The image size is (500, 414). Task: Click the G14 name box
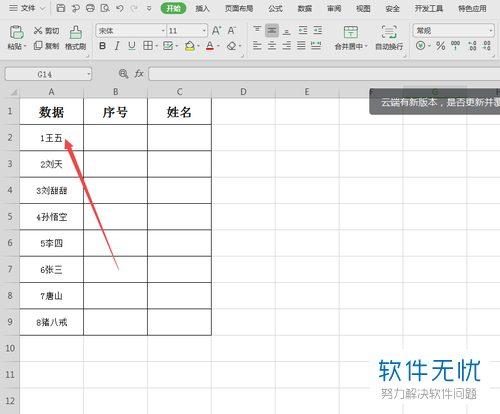click(48, 74)
